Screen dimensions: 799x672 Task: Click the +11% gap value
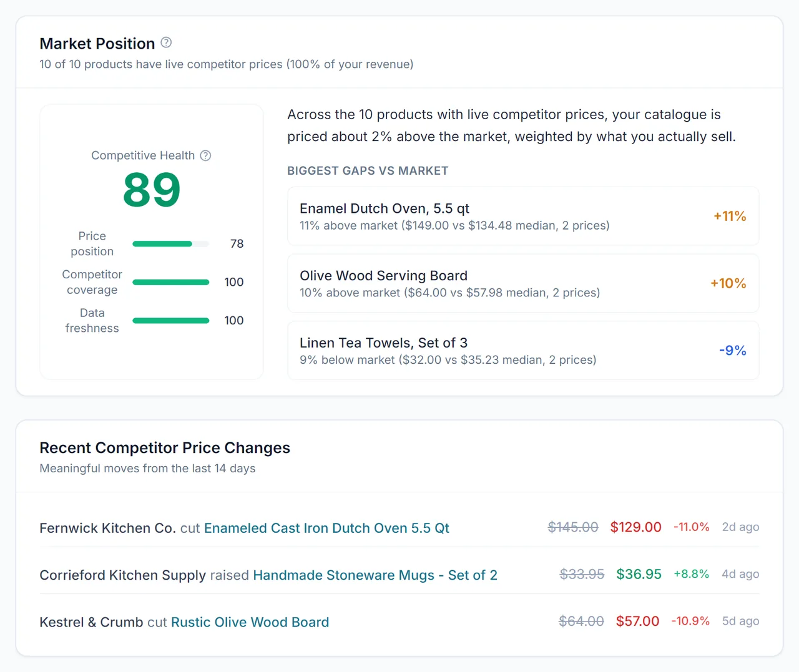coord(730,216)
